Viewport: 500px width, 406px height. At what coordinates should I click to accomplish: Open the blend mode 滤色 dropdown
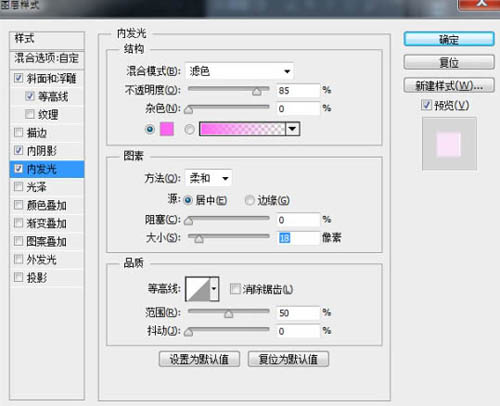click(x=239, y=71)
